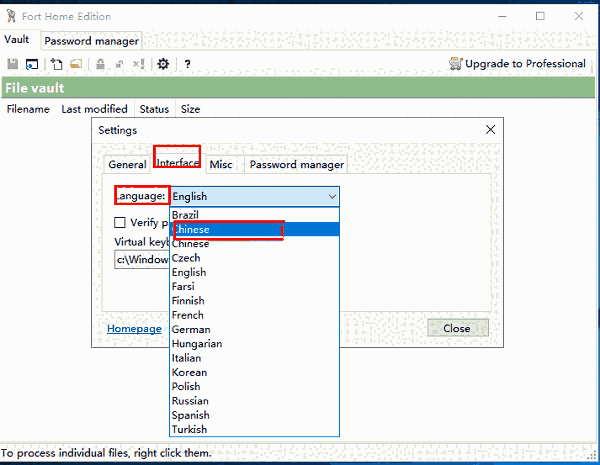Image resolution: width=600 pixels, height=465 pixels.
Task: Pick Korean from the language list
Action: (189, 372)
